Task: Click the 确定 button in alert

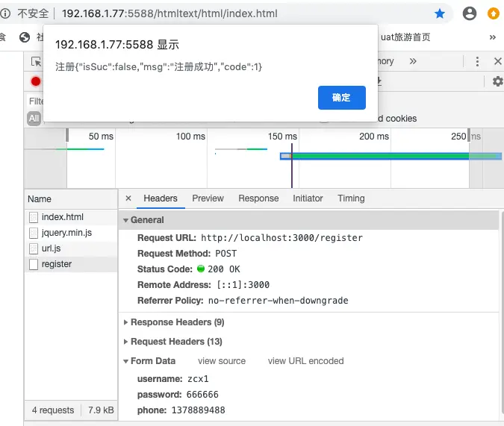Action: (x=342, y=97)
